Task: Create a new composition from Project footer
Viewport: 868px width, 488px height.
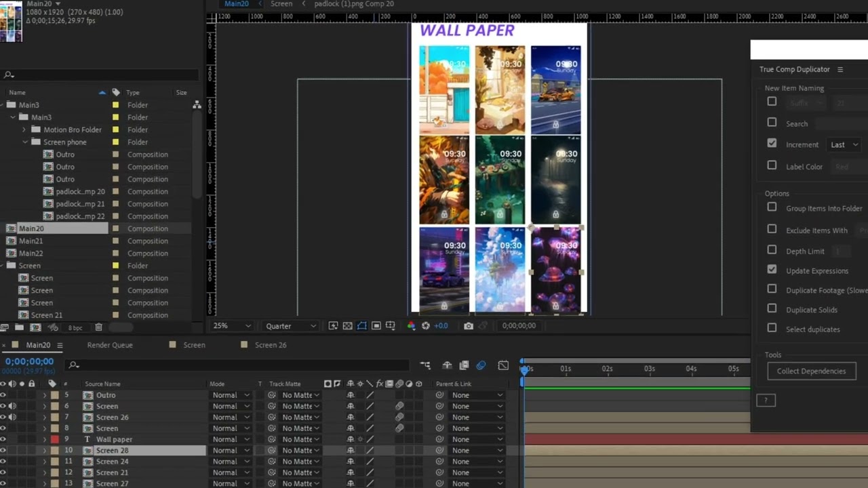Action: (36, 327)
